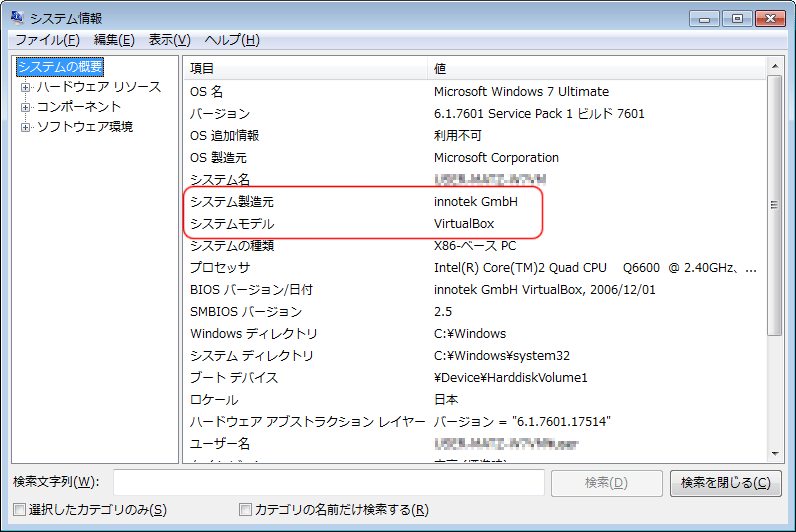Click the 検索(D) button
Image resolution: width=796 pixels, height=532 pixels.
click(x=607, y=483)
